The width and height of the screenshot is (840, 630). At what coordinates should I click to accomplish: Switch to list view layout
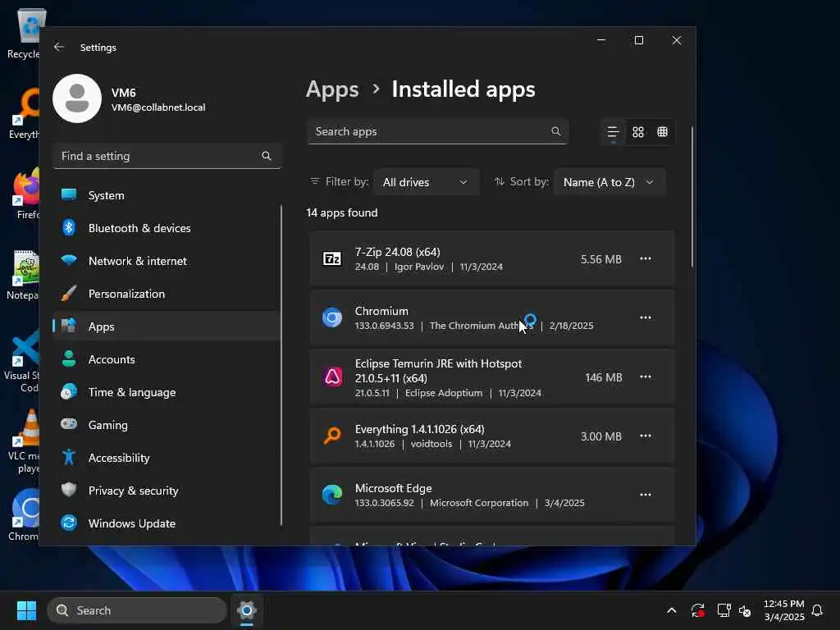(x=613, y=132)
